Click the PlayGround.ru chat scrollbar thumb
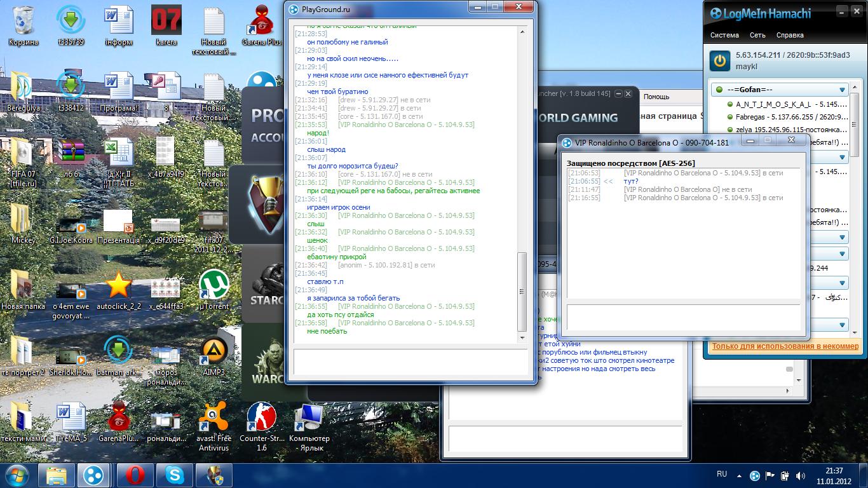This screenshot has height=488, width=868. [523, 291]
